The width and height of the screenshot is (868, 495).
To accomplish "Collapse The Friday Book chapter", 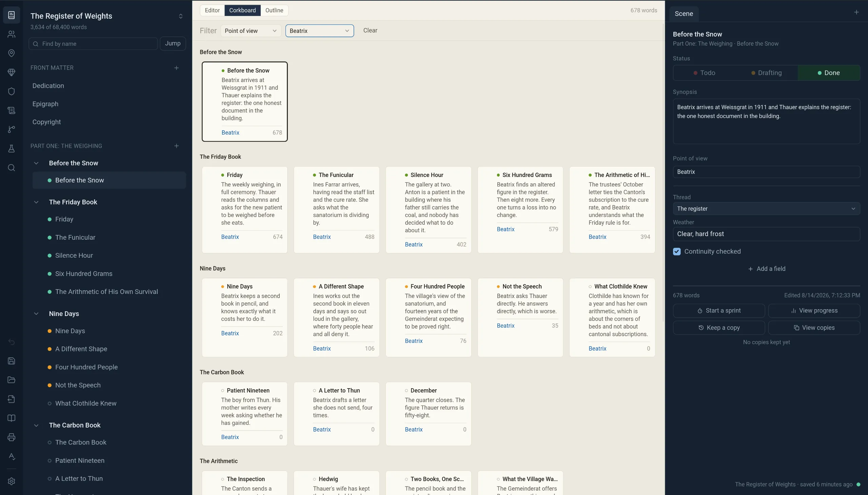I will point(36,202).
